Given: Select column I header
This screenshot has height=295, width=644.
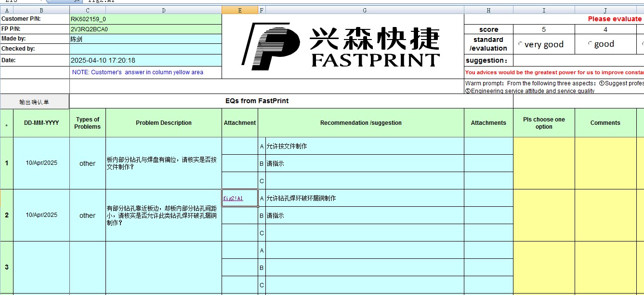Looking at the screenshot, I should click(544, 10).
